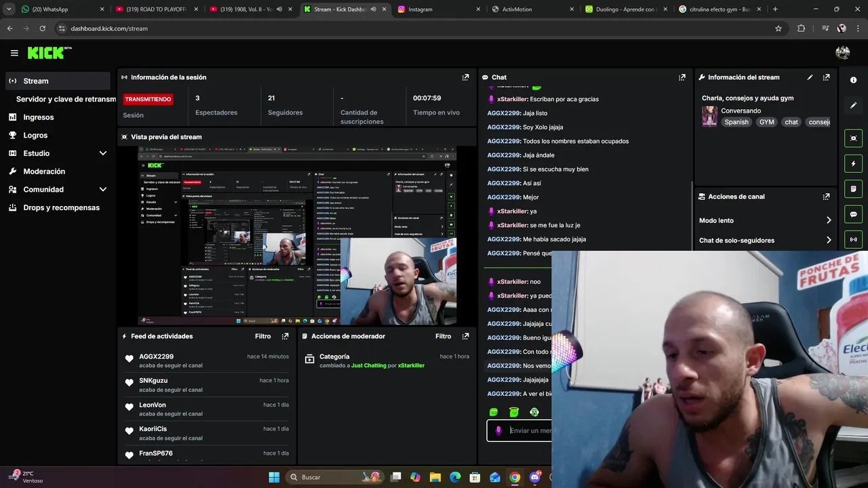The height and width of the screenshot is (488, 868).
Task: Open Discord from the taskbar
Action: pyautogui.click(x=535, y=477)
